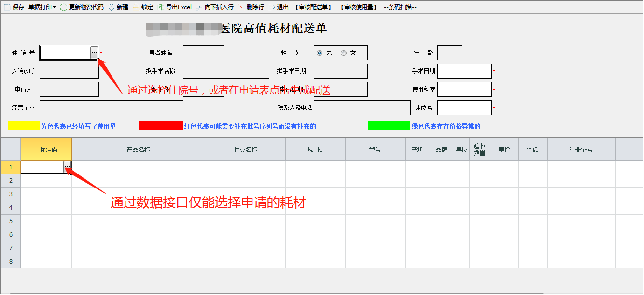
Task: Open the 单据打印 print dropdown
Action: point(42,7)
